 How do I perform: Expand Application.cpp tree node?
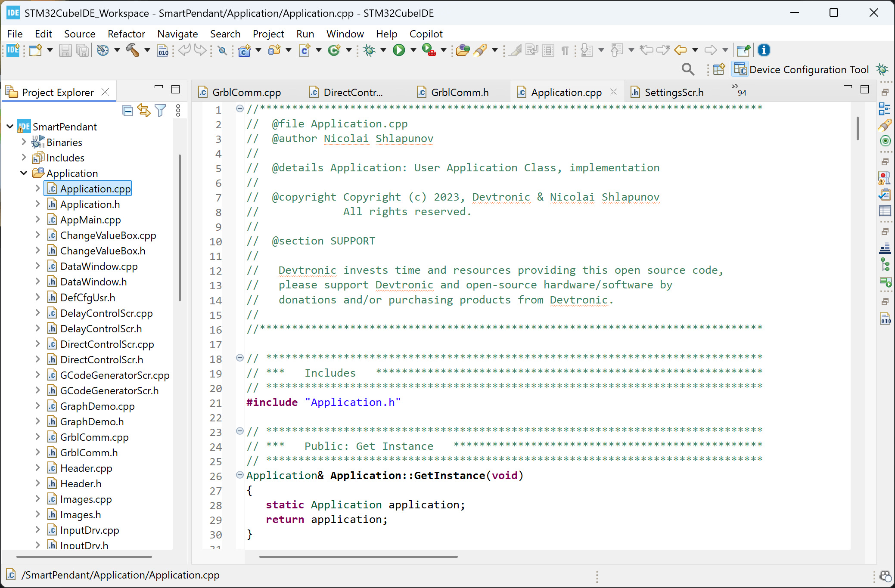pos(37,188)
